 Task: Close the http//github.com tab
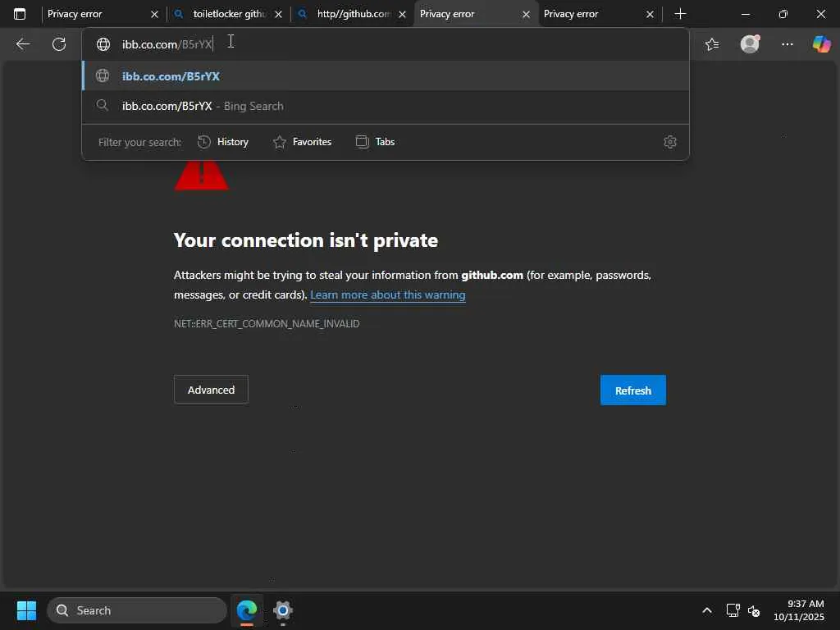tap(402, 15)
